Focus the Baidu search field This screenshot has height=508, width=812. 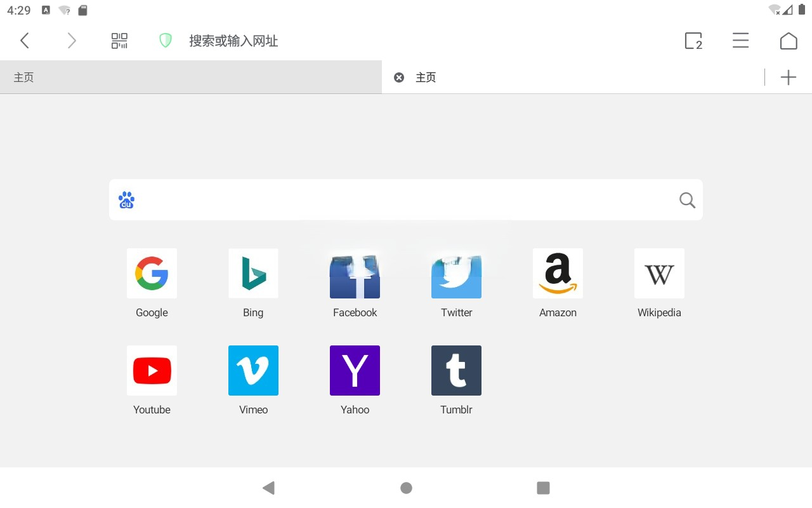(x=406, y=200)
